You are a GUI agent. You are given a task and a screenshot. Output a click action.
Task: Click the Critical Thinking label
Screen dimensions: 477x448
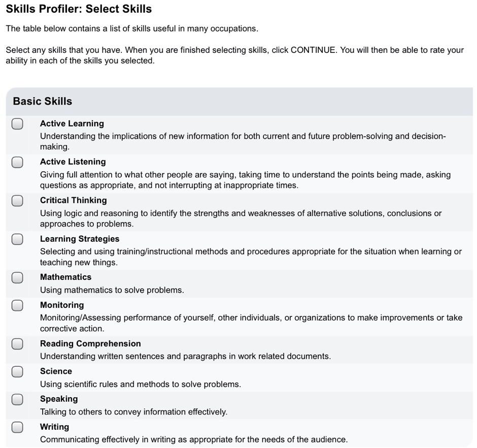tap(74, 201)
